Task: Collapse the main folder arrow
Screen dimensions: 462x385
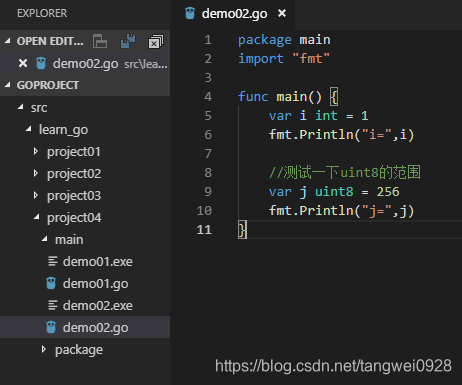Action: click(45, 239)
